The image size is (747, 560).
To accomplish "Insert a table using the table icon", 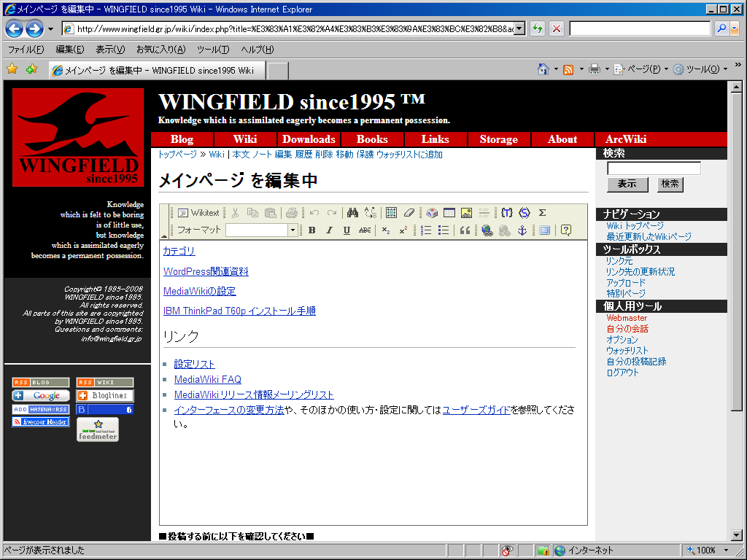I will pyautogui.click(x=449, y=213).
